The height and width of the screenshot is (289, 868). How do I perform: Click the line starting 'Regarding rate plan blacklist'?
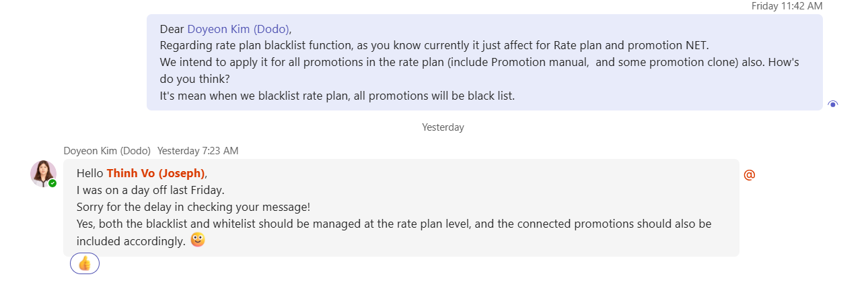point(434,46)
